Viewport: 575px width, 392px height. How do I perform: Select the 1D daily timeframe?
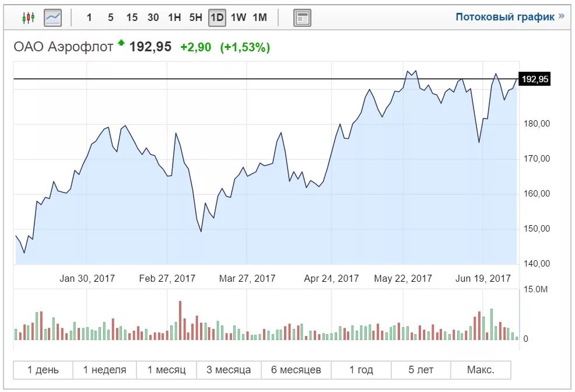click(217, 17)
